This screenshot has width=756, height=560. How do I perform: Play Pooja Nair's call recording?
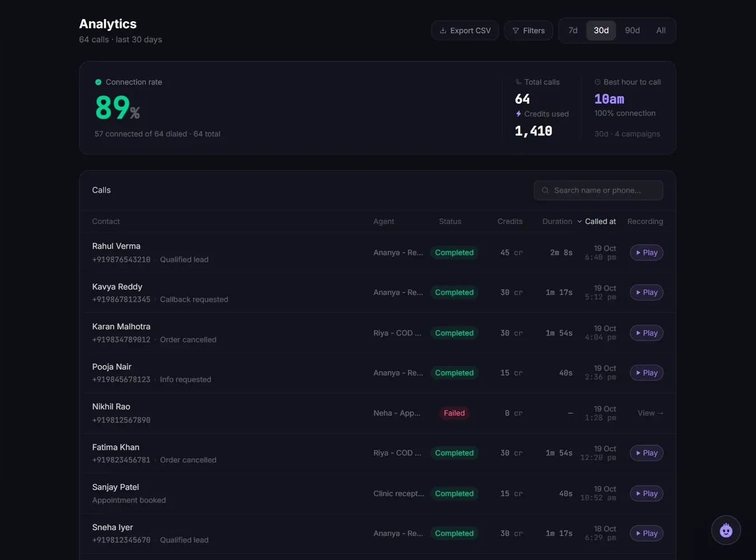click(647, 373)
